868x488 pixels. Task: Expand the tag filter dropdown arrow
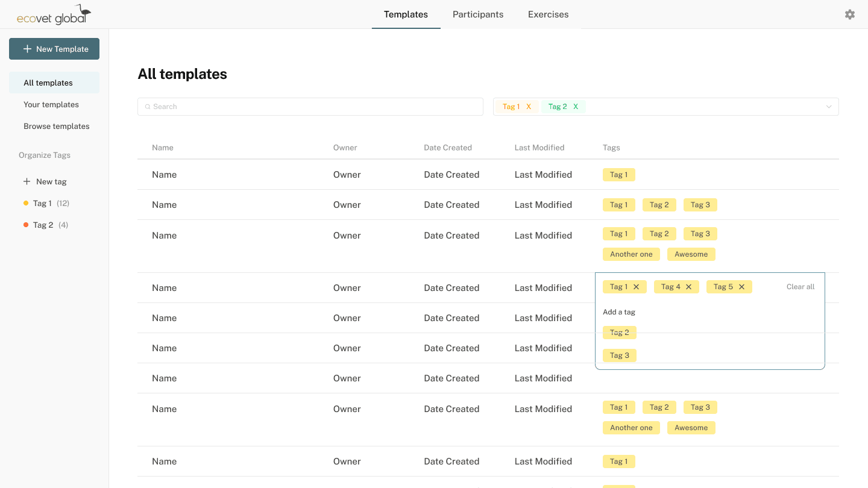coord(829,107)
